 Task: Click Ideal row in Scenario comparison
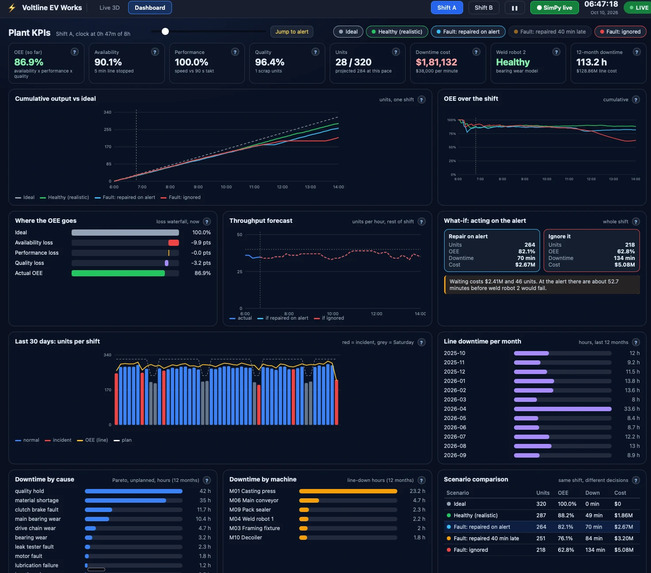[x=542, y=504]
